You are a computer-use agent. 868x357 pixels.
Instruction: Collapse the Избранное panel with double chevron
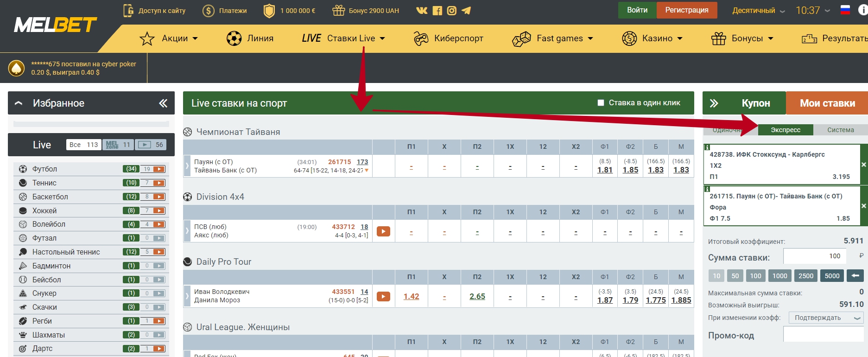coord(163,103)
